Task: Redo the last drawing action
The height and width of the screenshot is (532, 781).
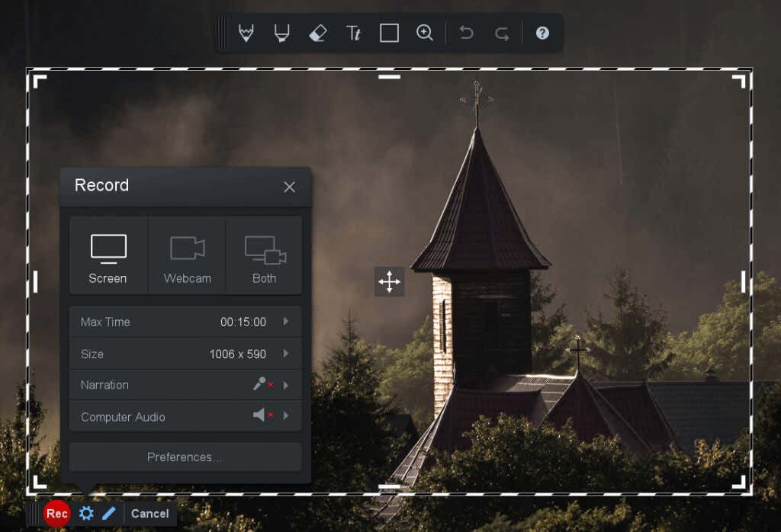Action: [502, 34]
